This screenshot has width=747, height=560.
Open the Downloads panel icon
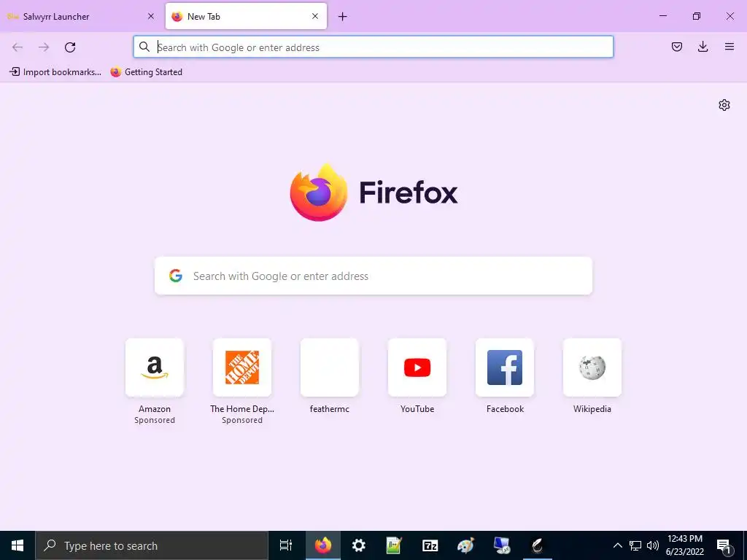[703, 47]
